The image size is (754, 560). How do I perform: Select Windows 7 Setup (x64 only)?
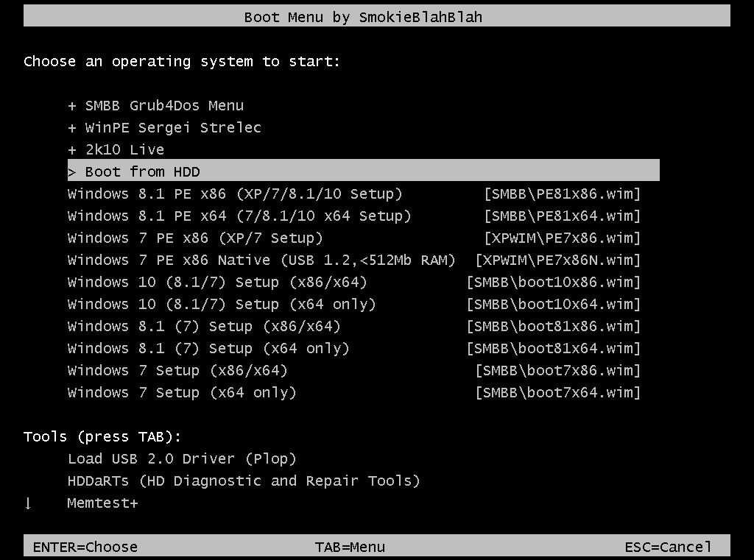[x=182, y=393]
